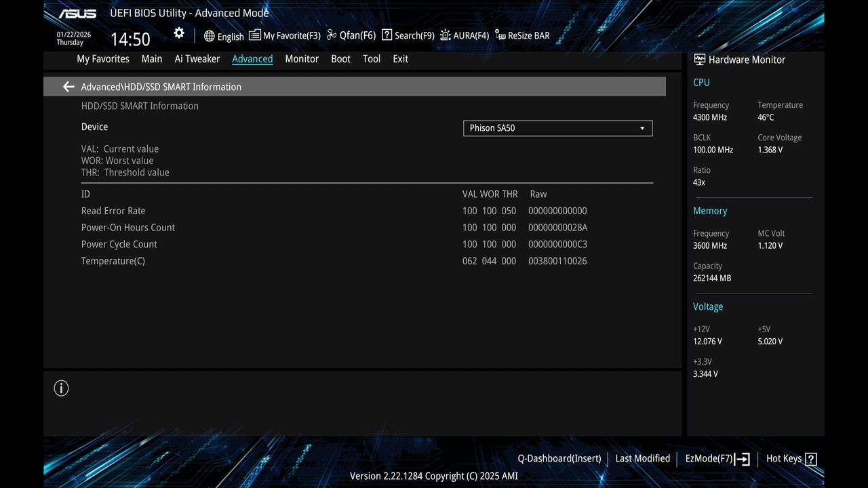This screenshot has width=868, height=488.
Task: Expand the Hot Keys helper
Action: (x=791, y=458)
